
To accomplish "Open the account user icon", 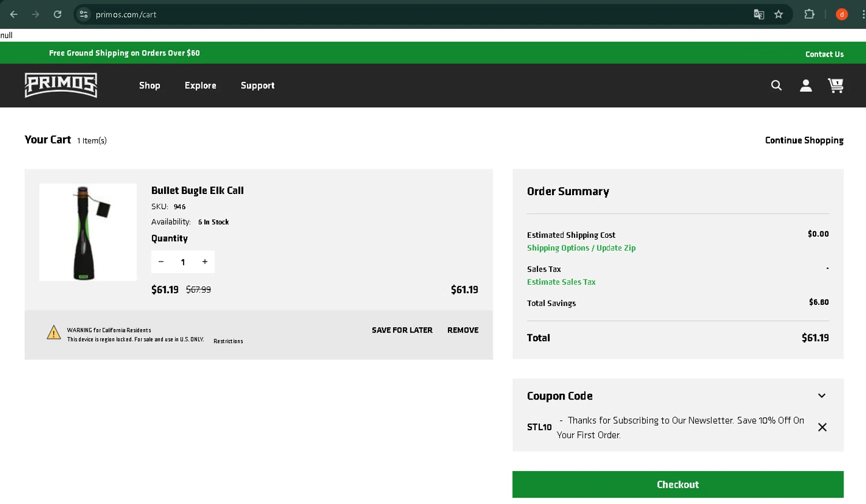I will (x=806, y=85).
